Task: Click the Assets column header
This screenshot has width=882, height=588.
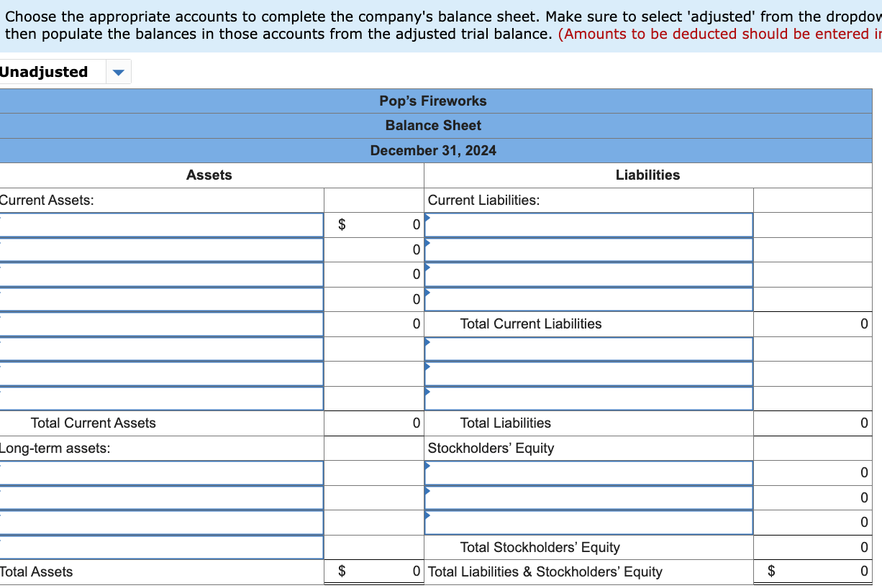Action: [209, 175]
